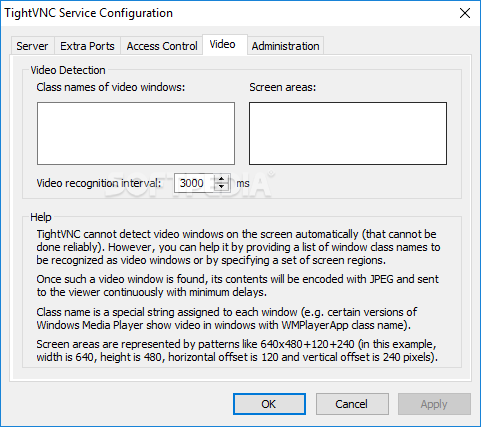The width and height of the screenshot is (481, 427).
Task: Click inside the Screen areas text box
Action: click(x=348, y=133)
